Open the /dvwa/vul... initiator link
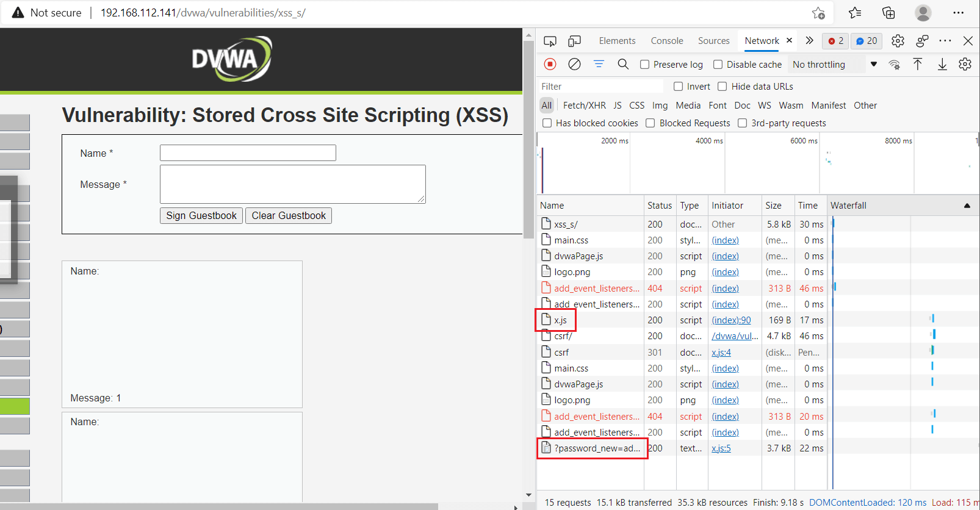The height and width of the screenshot is (510, 980). pyautogui.click(x=735, y=336)
